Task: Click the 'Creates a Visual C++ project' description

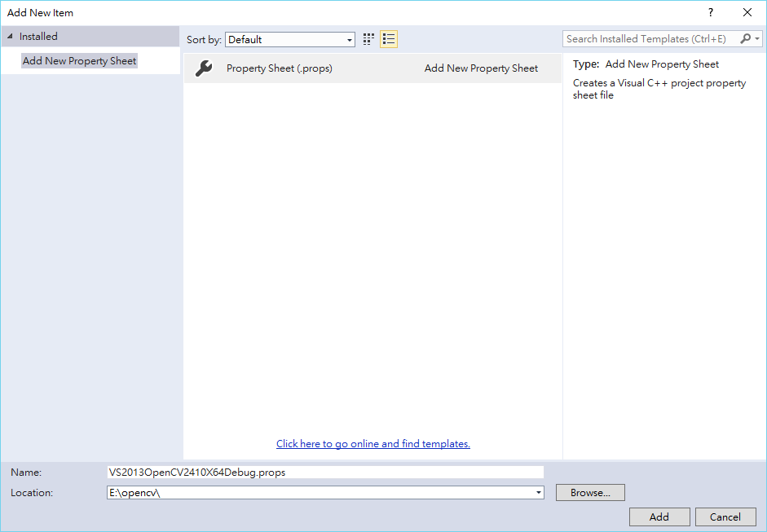Action: (x=659, y=89)
